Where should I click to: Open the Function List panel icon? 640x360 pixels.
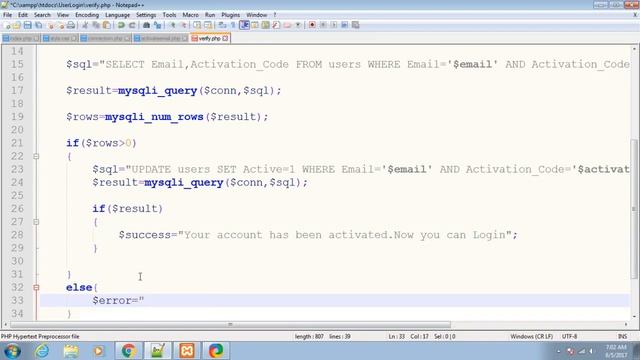pyautogui.click(x=276, y=25)
